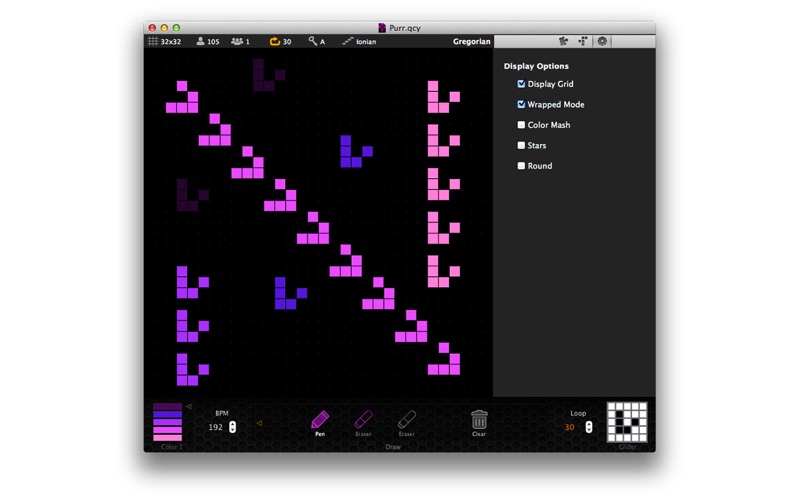Select the Pen drawing tool

pos(320,423)
